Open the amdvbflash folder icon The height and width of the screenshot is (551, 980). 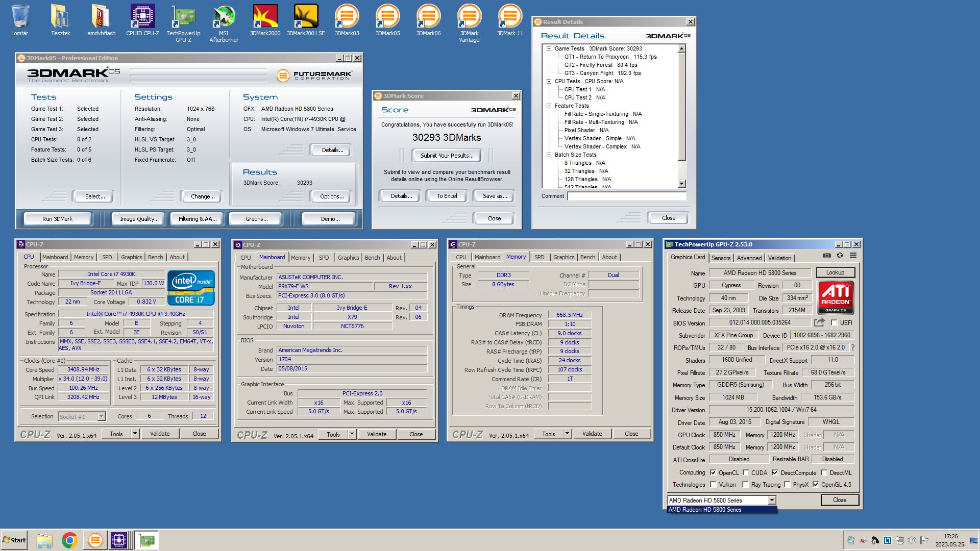(101, 20)
